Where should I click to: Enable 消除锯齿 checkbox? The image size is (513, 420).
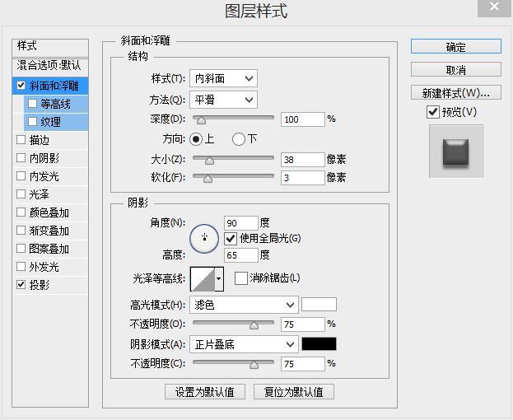[x=240, y=278]
